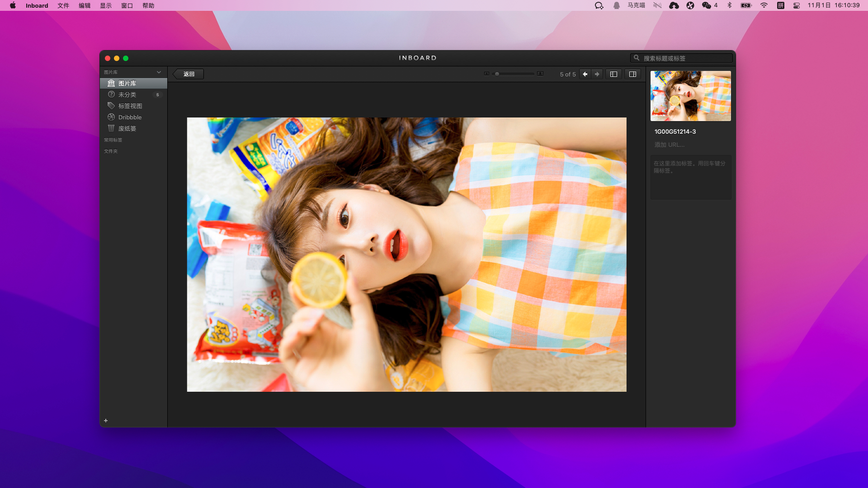Open the 显示 menu

(x=106, y=5)
